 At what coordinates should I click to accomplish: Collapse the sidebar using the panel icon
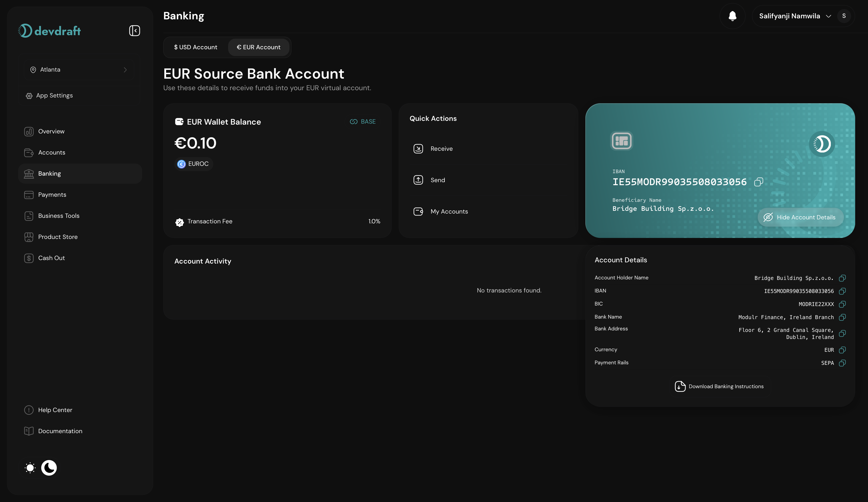click(x=134, y=30)
